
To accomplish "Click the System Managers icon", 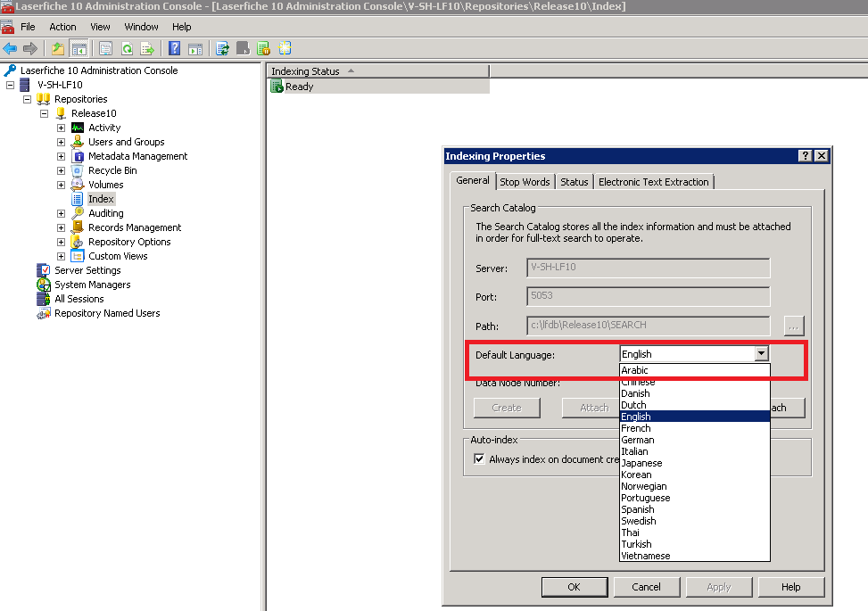I will pyautogui.click(x=43, y=285).
